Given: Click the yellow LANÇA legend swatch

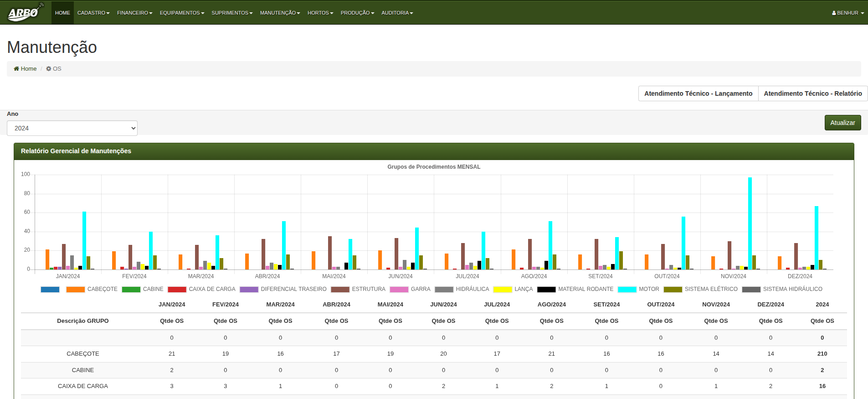Looking at the screenshot, I should point(503,290).
